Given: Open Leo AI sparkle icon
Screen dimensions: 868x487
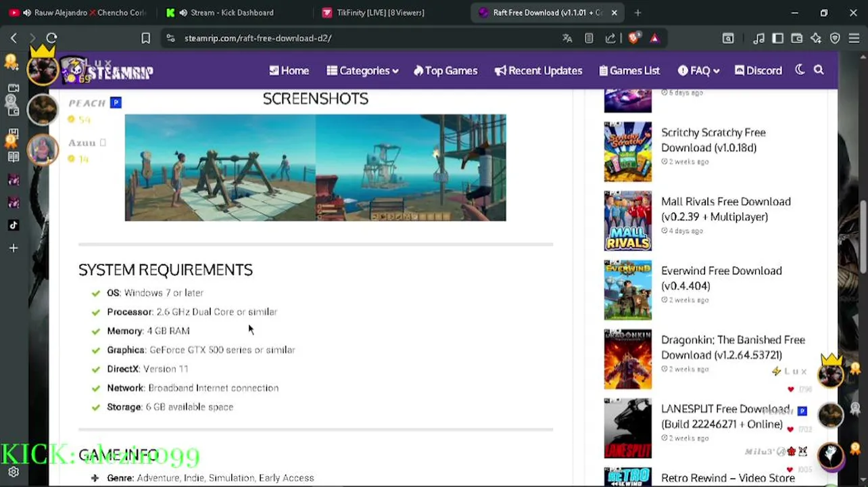Looking at the screenshot, I should 816,39.
